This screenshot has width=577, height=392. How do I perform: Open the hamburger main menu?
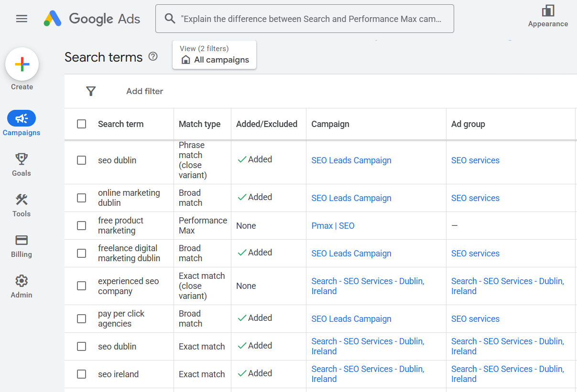pyautogui.click(x=22, y=19)
